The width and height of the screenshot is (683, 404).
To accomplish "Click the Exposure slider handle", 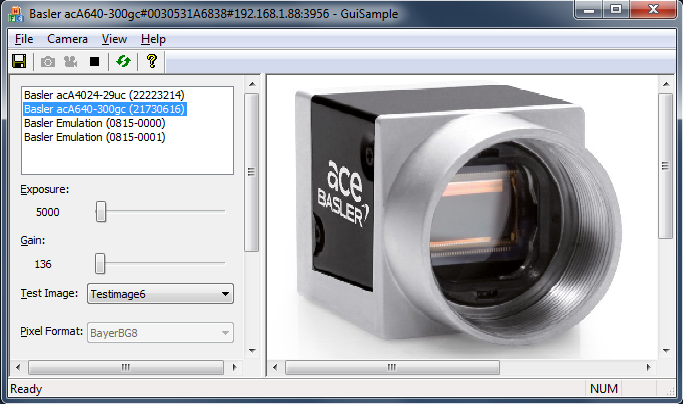I will [101, 211].
